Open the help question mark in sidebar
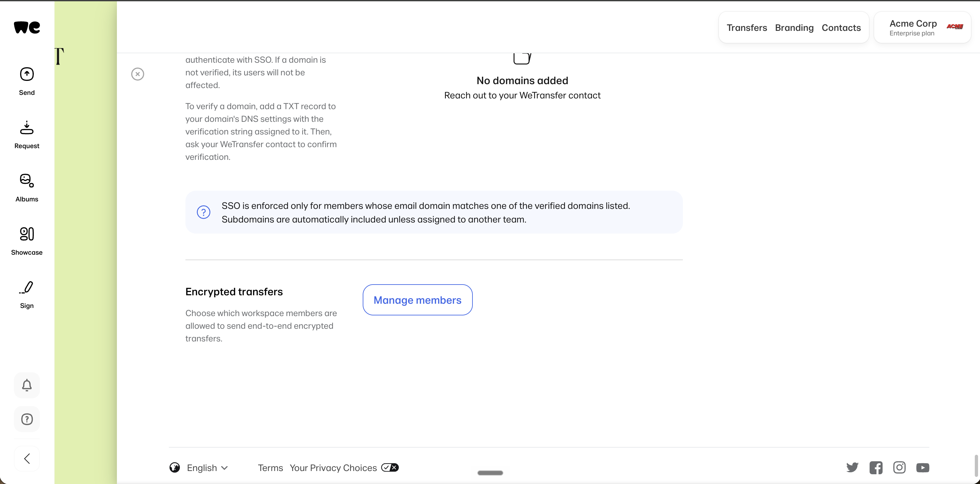Image resolution: width=980 pixels, height=484 pixels. pyautogui.click(x=27, y=419)
